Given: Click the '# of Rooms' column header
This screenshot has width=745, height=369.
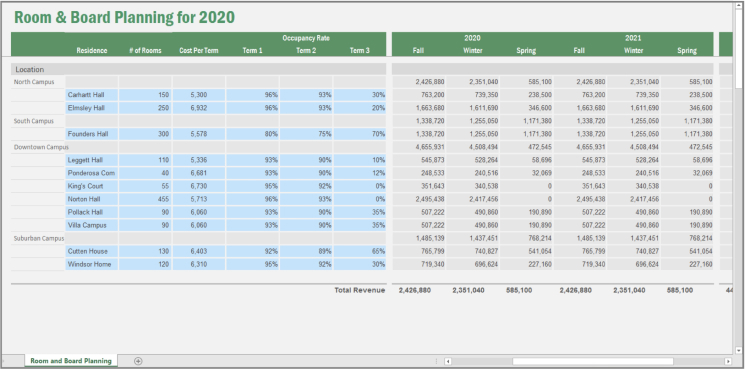Looking at the screenshot, I should pos(145,50).
